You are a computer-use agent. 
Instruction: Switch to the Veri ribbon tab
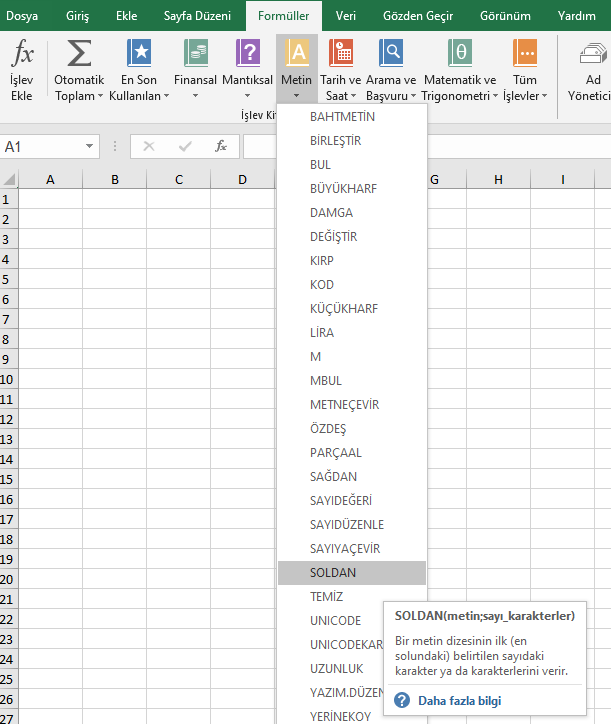point(346,16)
